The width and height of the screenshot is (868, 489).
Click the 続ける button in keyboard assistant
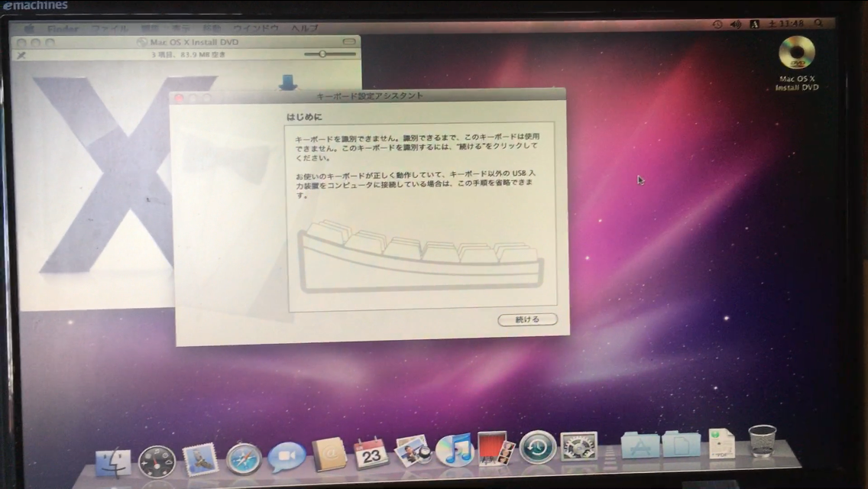(x=527, y=319)
